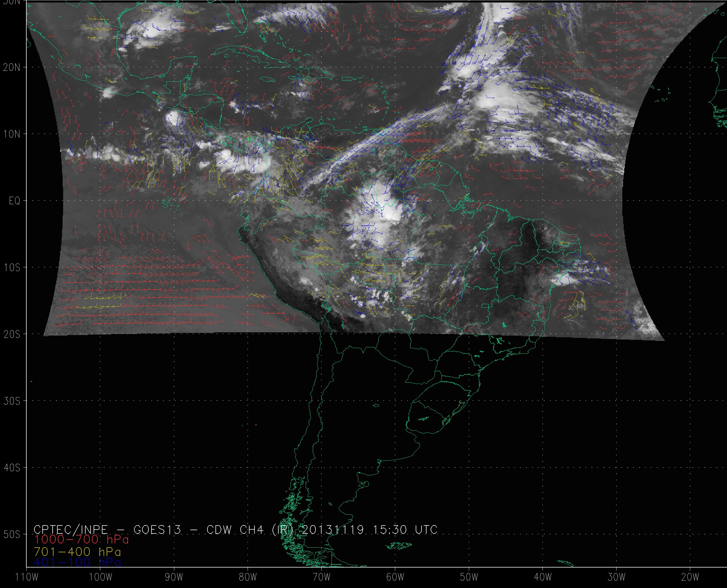
Task: Click the EQ latitude axis label
Action: click(x=14, y=201)
